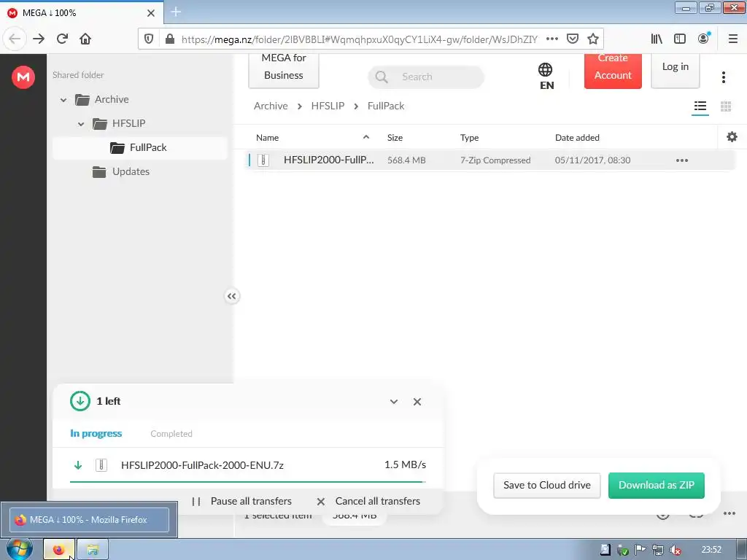Open page actions menu in the address bar
Image resolution: width=747 pixels, height=560 pixels.
coord(551,39)
